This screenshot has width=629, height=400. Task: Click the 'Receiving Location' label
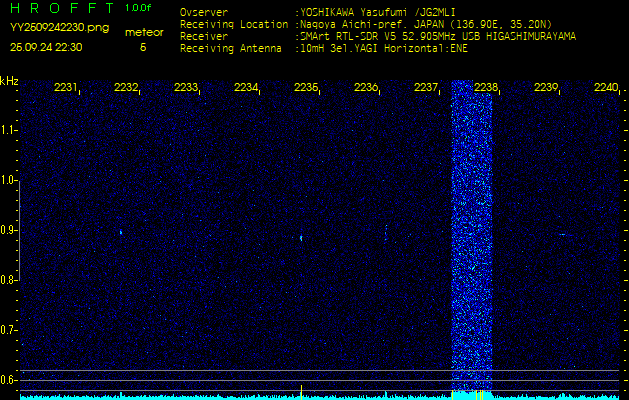point(234,24)
